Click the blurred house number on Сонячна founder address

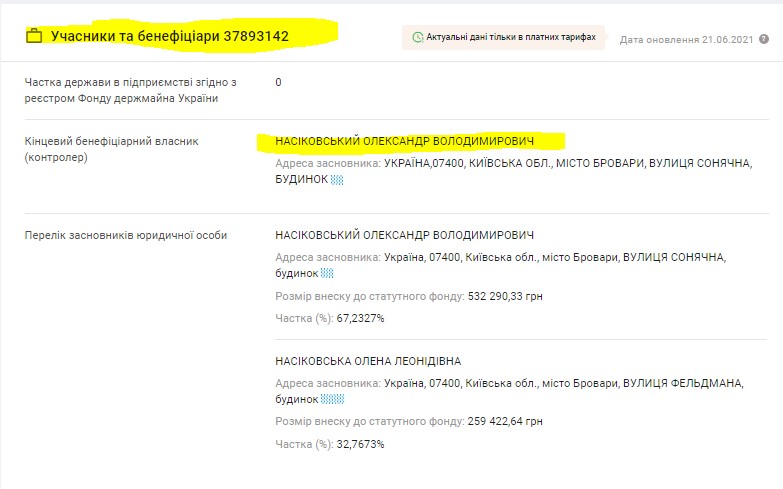(x=327, y=273)
